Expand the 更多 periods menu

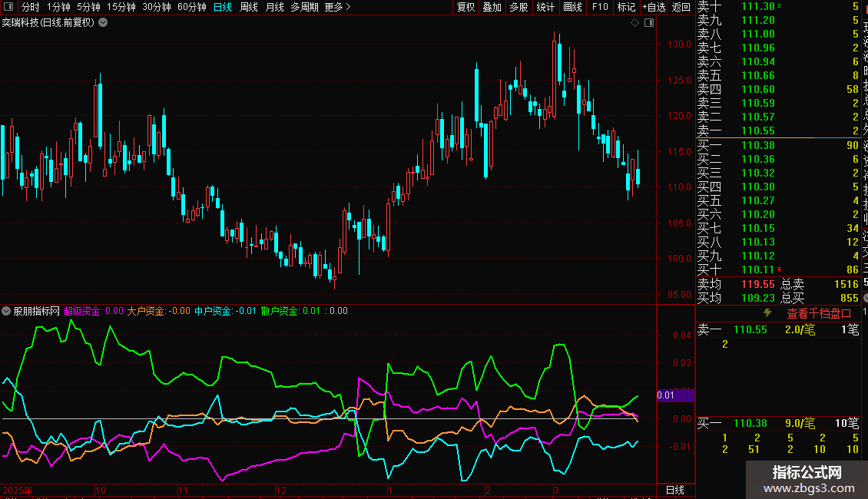336,7
